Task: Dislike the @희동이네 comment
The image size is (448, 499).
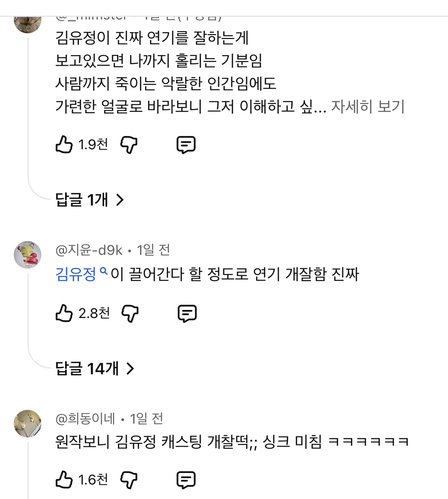Action: (x=129, y=479)
